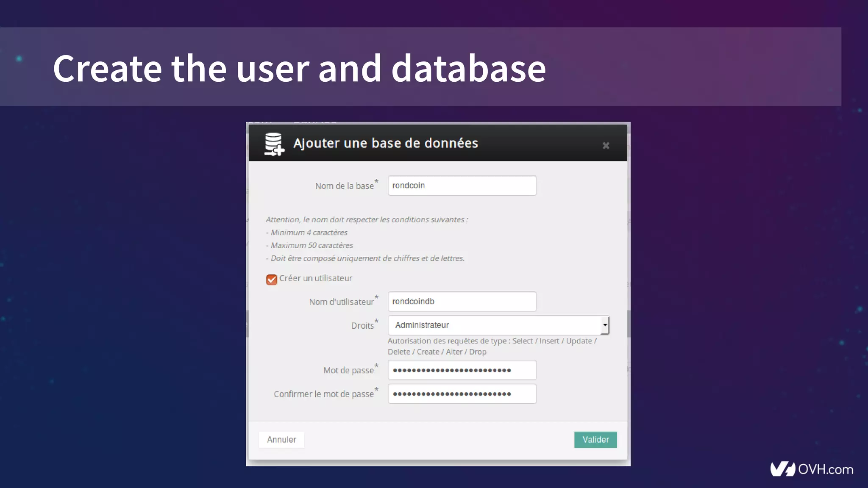Click the Valider button
Image resolution: width=868 pixels, height=488 pixels.
pyautogui.click(x=595, y=440)
